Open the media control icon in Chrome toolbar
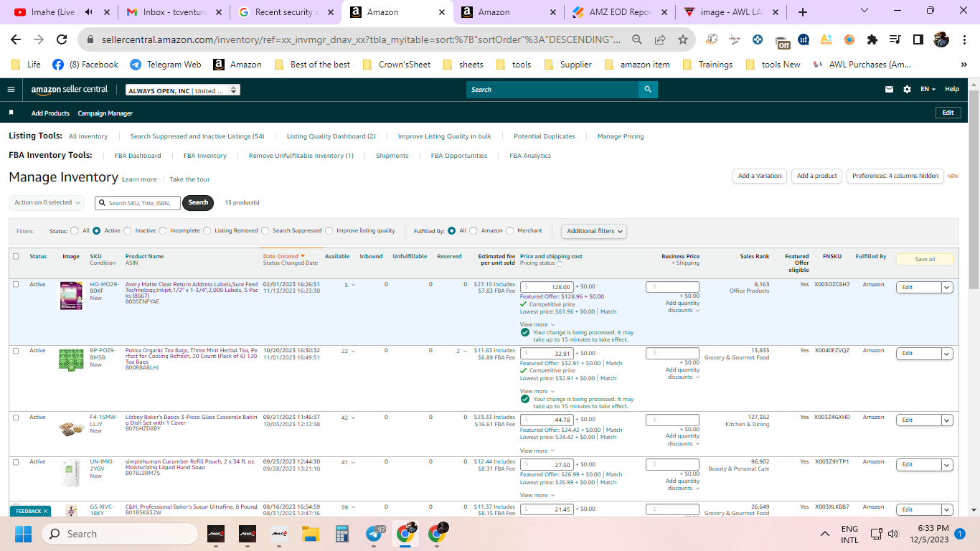The width and height of the screenshot is (980, 551). (895, 39)
